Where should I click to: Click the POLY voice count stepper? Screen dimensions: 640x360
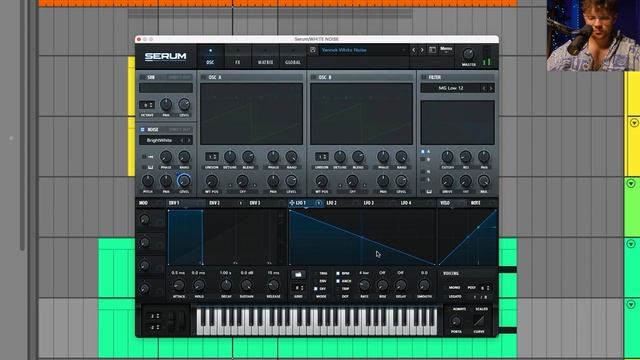click(485, 288)
